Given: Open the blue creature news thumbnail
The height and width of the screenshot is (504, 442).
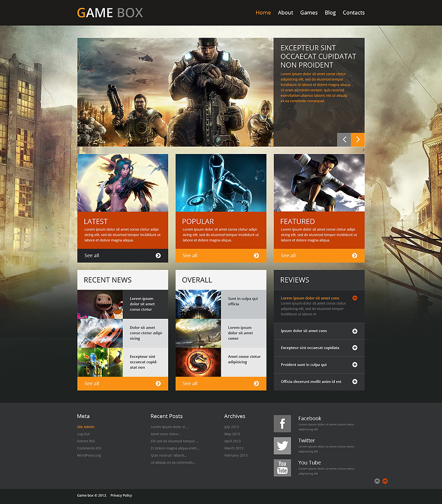Looking at the screenshot, I should (100, 362).
